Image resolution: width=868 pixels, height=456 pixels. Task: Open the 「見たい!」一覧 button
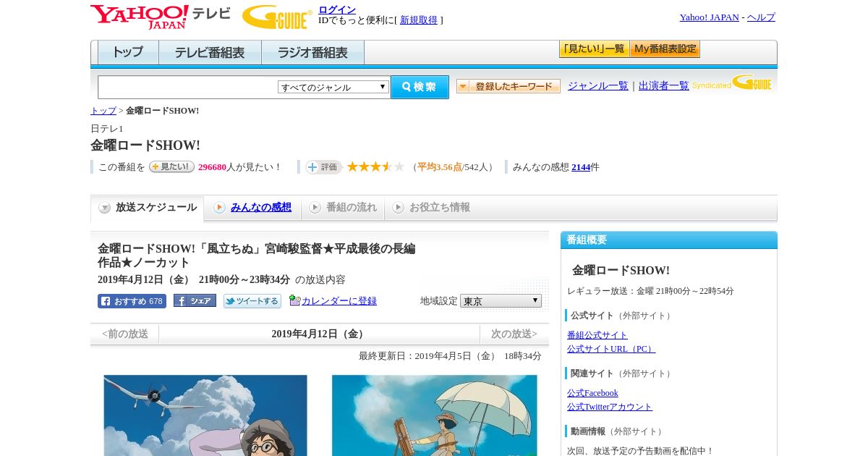coord(594,49)
